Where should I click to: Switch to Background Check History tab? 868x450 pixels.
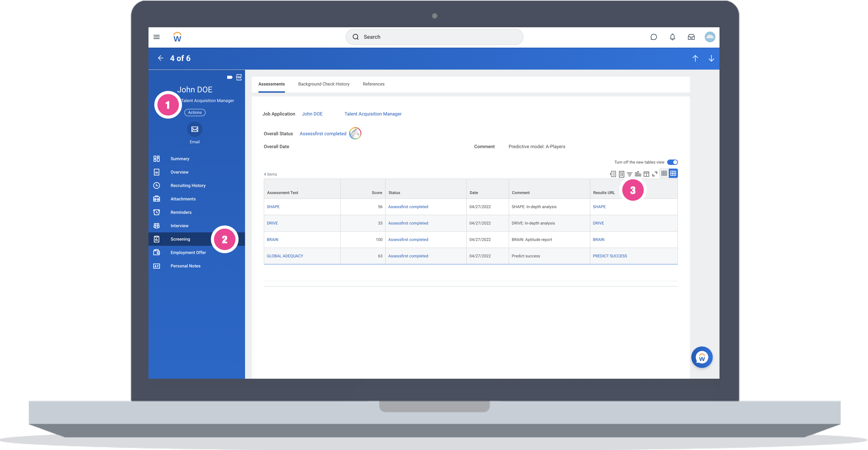point(323,84)
